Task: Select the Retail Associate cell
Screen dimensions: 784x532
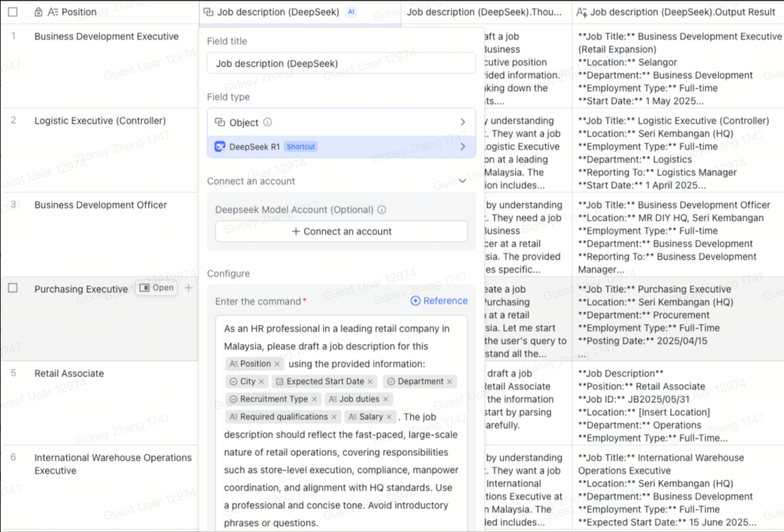Action: click(106, 403)
